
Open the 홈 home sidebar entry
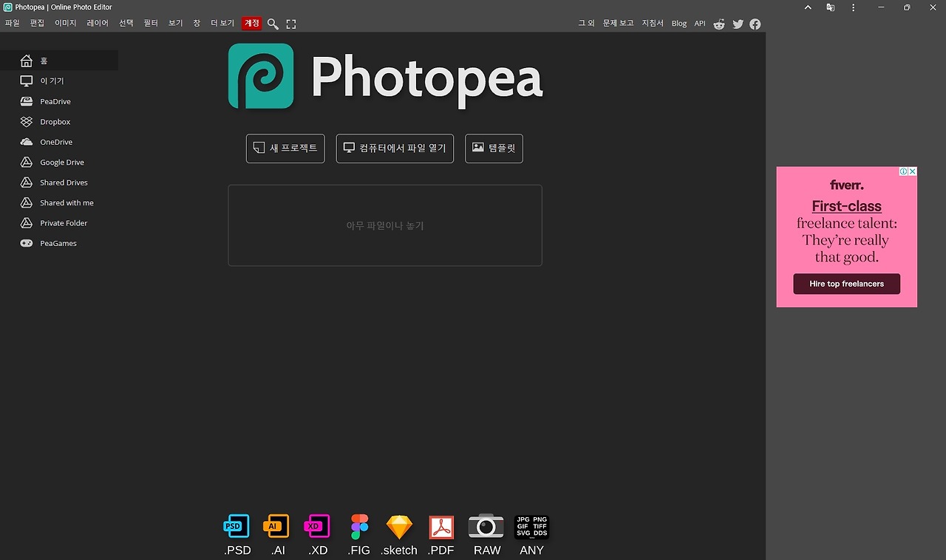[59, 61]
